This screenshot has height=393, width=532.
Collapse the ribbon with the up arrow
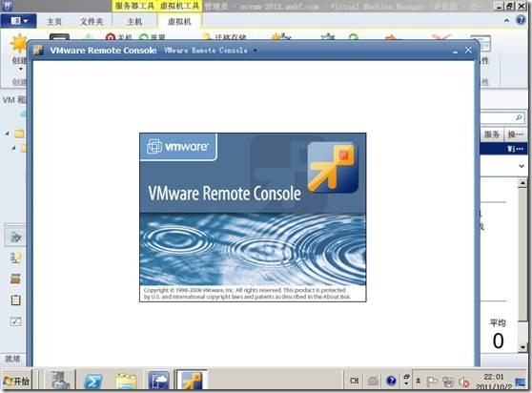pos(506,21)
